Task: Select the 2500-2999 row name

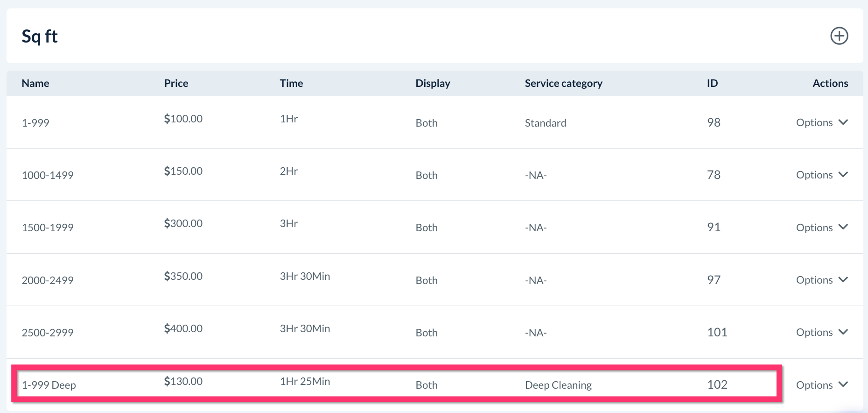Action: click(48, 333)
